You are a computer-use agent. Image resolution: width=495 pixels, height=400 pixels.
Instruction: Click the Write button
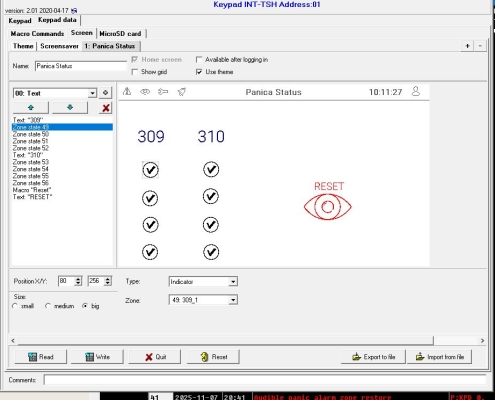pos(97,357)
